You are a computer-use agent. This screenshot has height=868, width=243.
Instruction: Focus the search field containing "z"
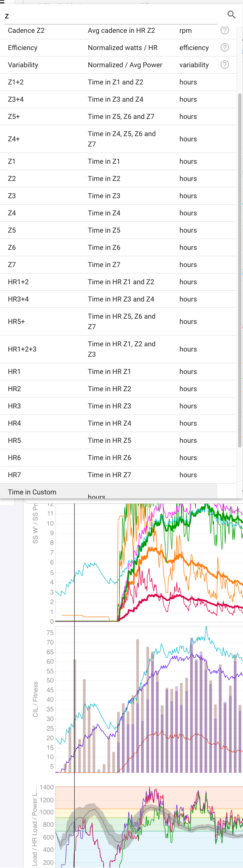tap(112, 16)
